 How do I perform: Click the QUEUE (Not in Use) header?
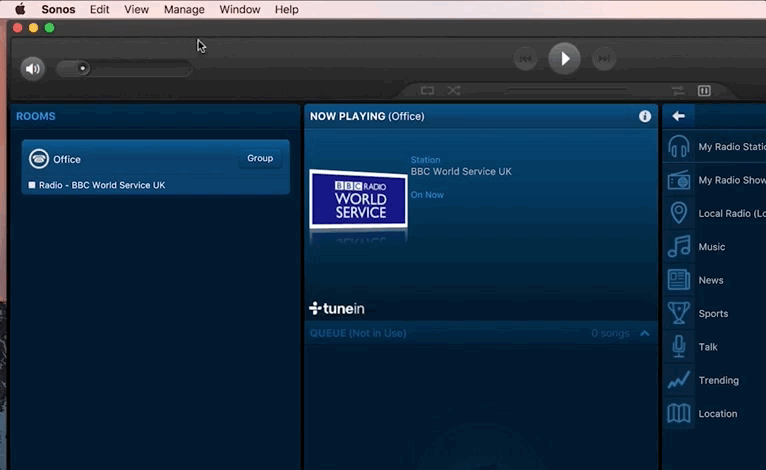[358, 333]
